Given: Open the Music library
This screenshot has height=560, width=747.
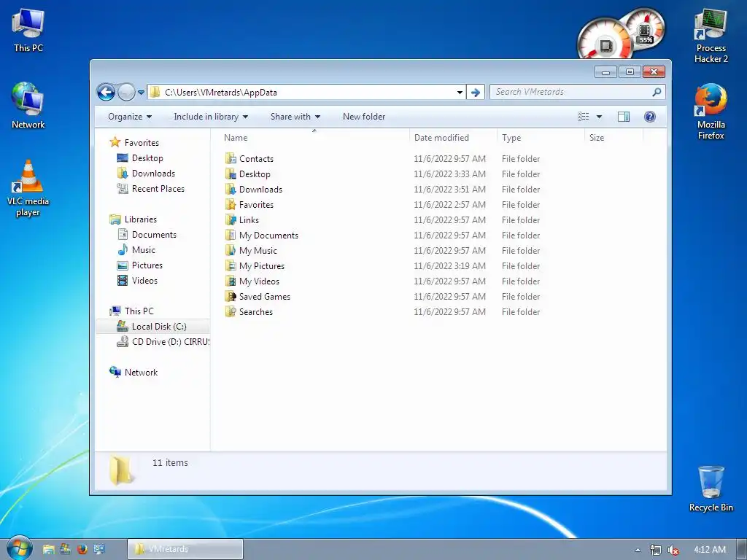Looking at the screenshot, I should (136, 249).
